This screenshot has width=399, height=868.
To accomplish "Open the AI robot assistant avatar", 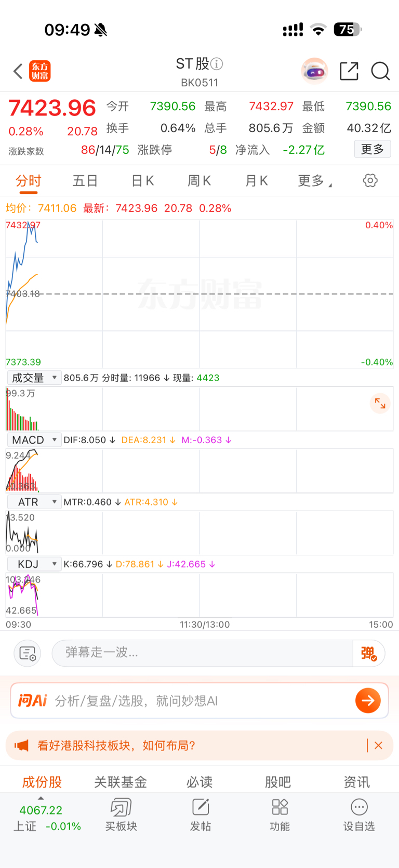I will pos(314,71).
